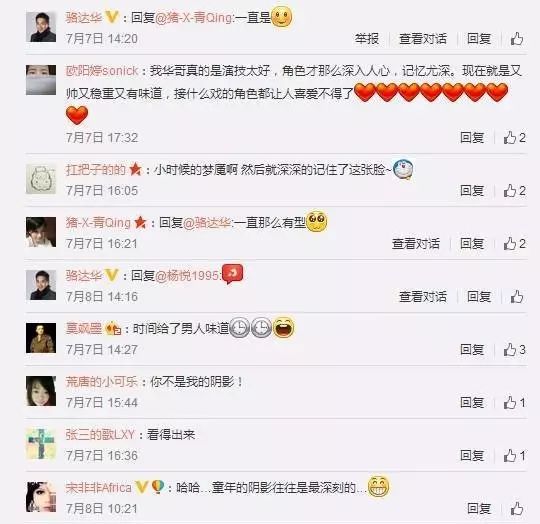The width and height of the screenshot is (540, 524).
Task: Open 骆达华's profile via the top avatar
Action: coord(41,27)
